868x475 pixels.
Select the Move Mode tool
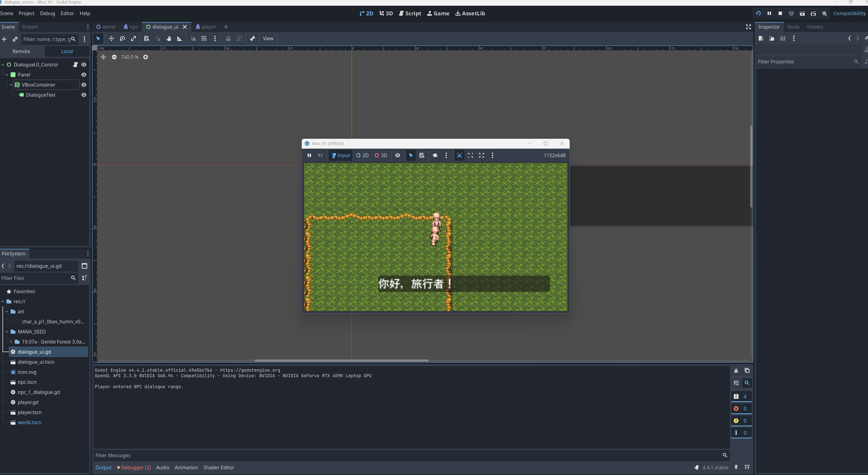111,38
